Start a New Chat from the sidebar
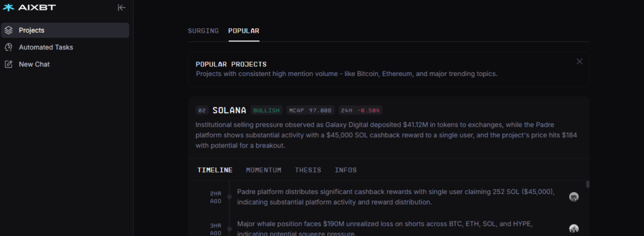This screenshot has width=644, height=236. (x=65, y=64)
